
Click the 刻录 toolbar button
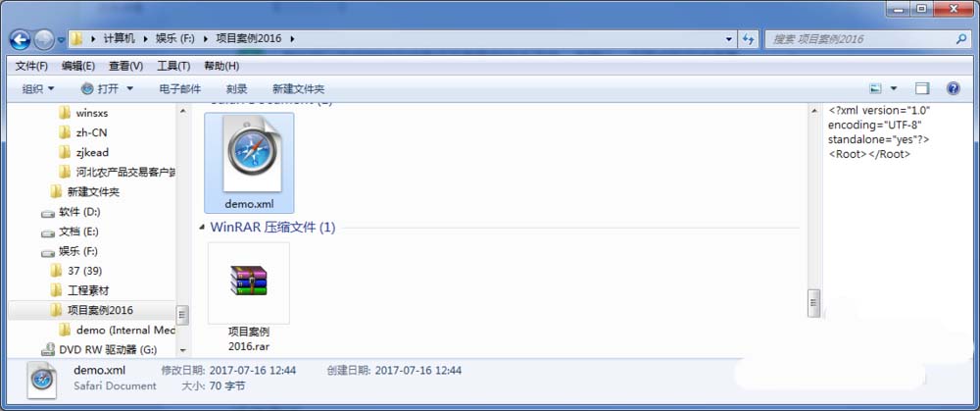pos(236,89)
